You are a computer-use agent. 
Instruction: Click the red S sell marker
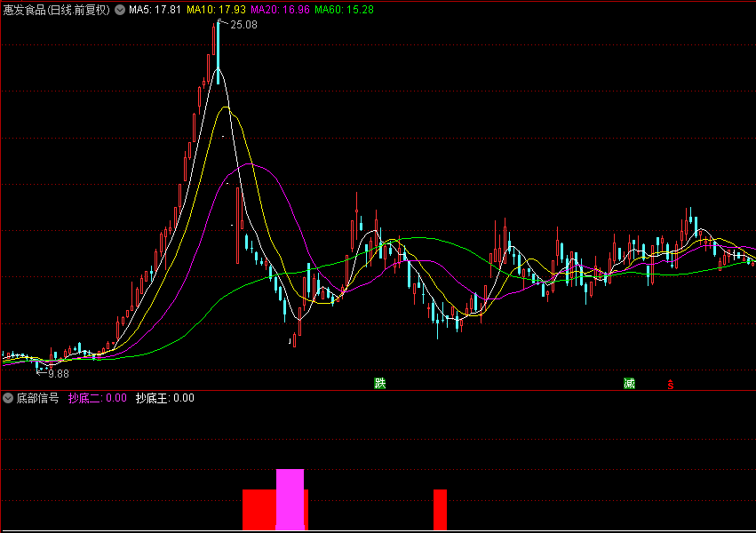tap(670, 385)
